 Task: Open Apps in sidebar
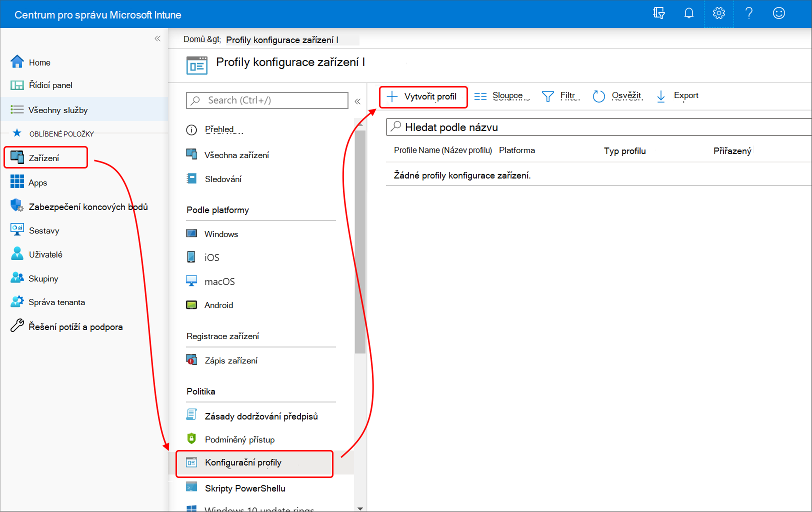pos(37,182)
